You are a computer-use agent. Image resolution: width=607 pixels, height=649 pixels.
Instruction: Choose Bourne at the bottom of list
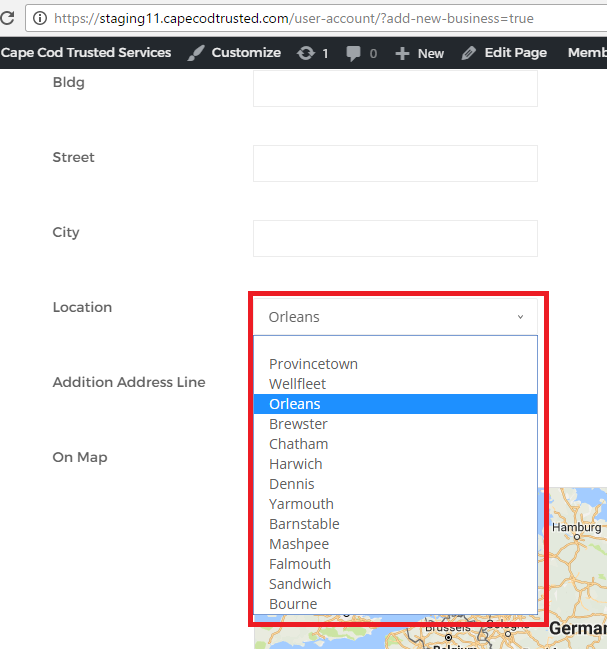(293, 604)
